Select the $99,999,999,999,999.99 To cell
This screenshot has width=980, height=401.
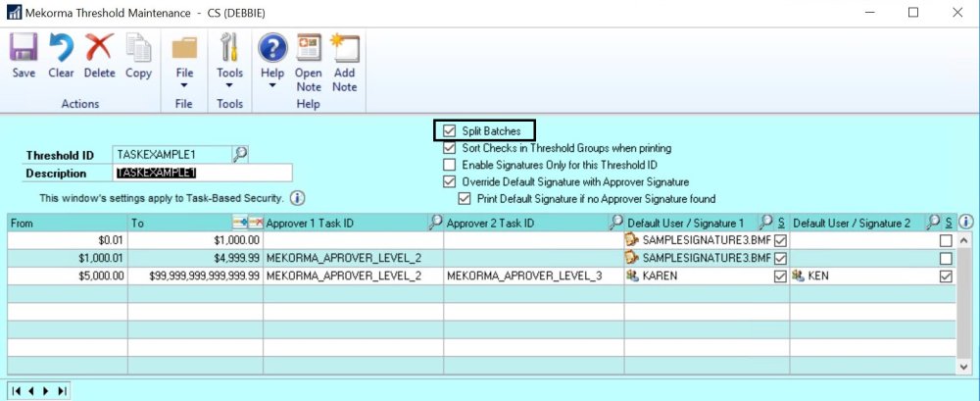point(195,276)
